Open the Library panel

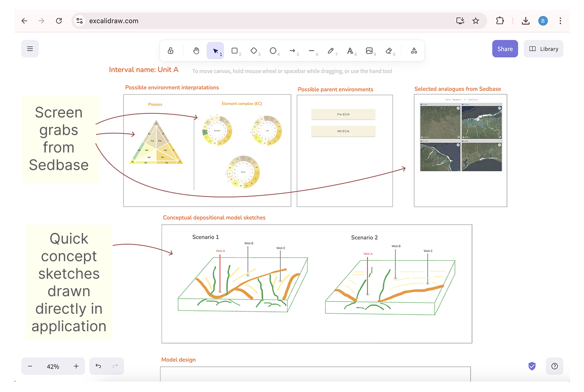[x=544, y=49]
